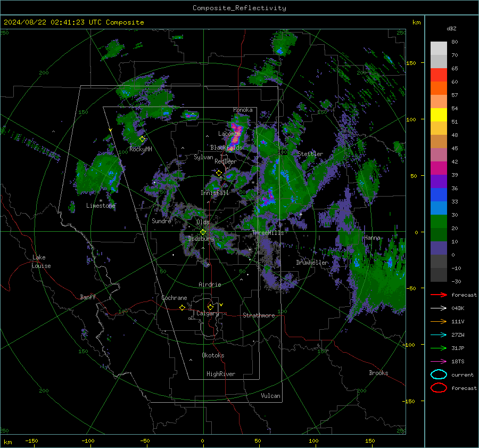Viewport: 479px width, 448px height.
Task: Select the yellow diamond marker below RedDeer
Action: point(219,173)
